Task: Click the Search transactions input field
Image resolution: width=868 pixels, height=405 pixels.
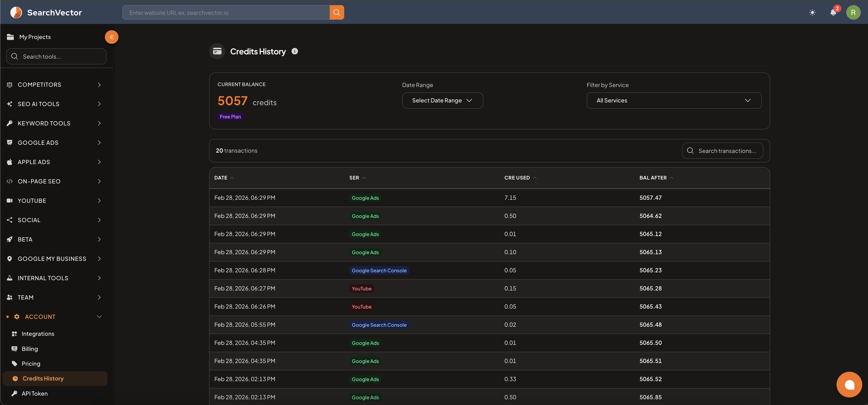Action: click(x=723, y=151)
